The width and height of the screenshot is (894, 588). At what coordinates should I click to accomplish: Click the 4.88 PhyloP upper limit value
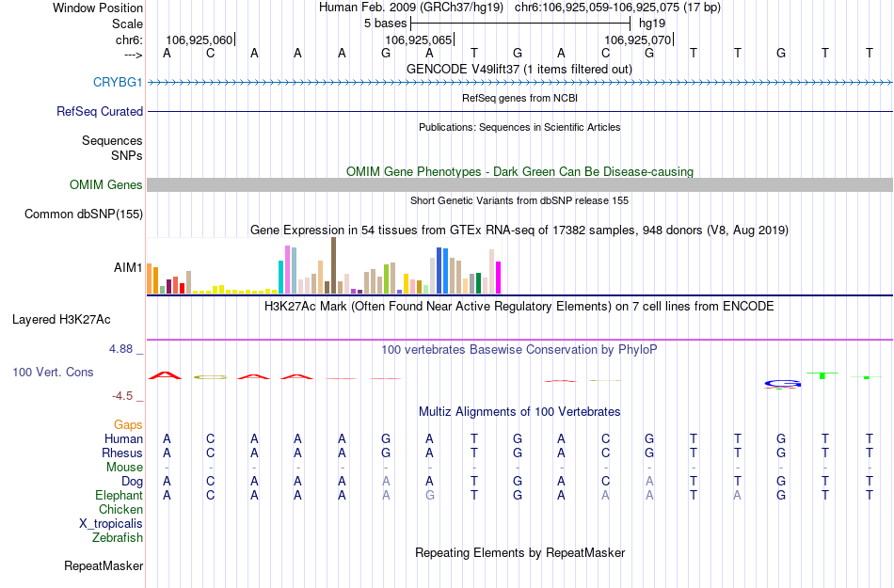click(x=120, y=349)
